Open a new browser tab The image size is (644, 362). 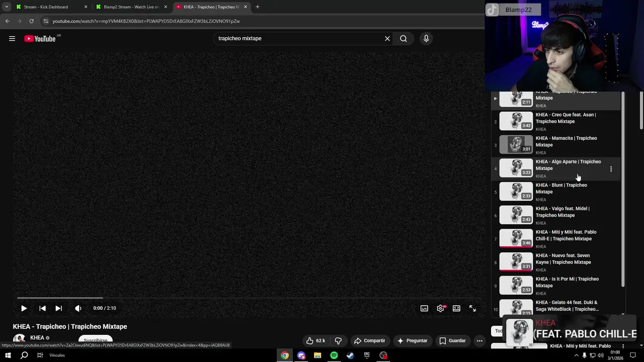pyautogui.click(x=257, y=7)
